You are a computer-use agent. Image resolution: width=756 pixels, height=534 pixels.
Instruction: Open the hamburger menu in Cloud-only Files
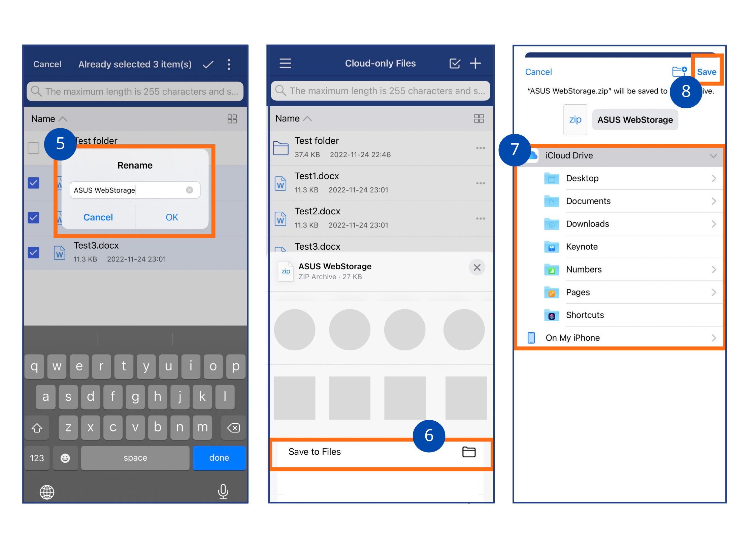285,63
